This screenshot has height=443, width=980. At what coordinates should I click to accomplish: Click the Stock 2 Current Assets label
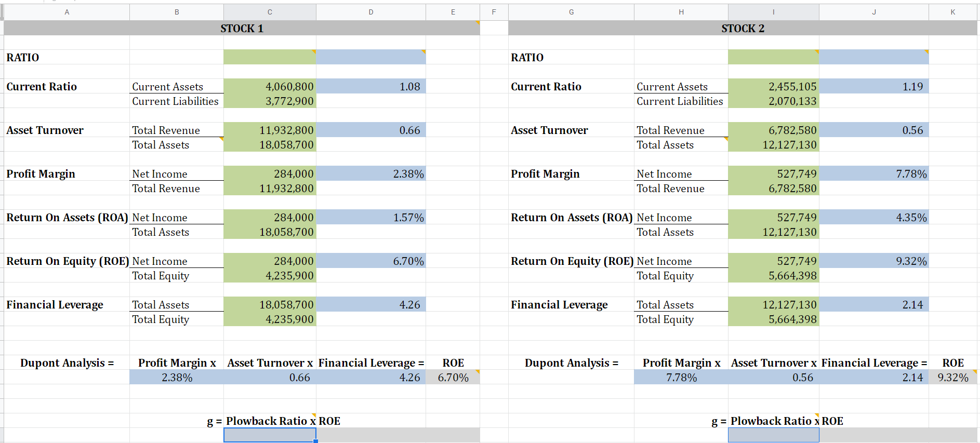[672, 86]
